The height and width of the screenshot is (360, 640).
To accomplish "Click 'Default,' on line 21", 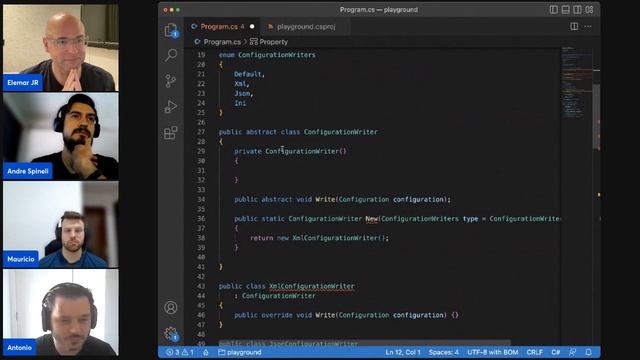I will pos(249,74).
